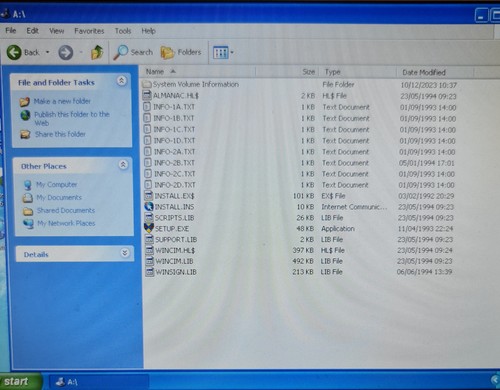The width and height of the screenshot is (500, 390).
Task: Collapse the Other Places panel
Action: click(x=123, y=164)
